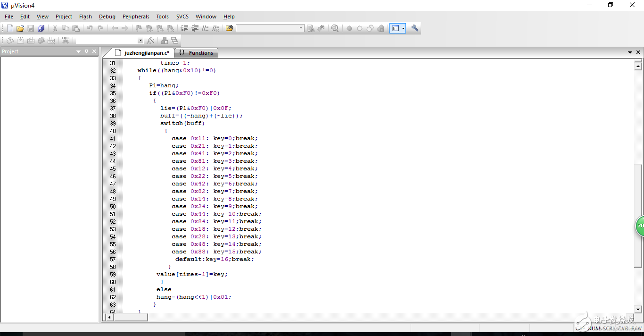Navigate forwards with right arrow icon

click(x=125, y=28)
